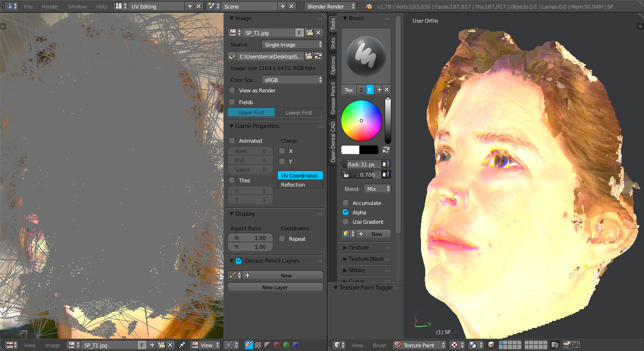Open the File menu
644x351 pixels.
(x=28, y=7)
